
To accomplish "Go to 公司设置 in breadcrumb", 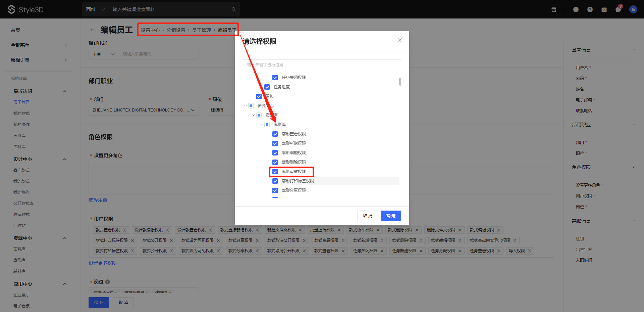I will 176,30.
